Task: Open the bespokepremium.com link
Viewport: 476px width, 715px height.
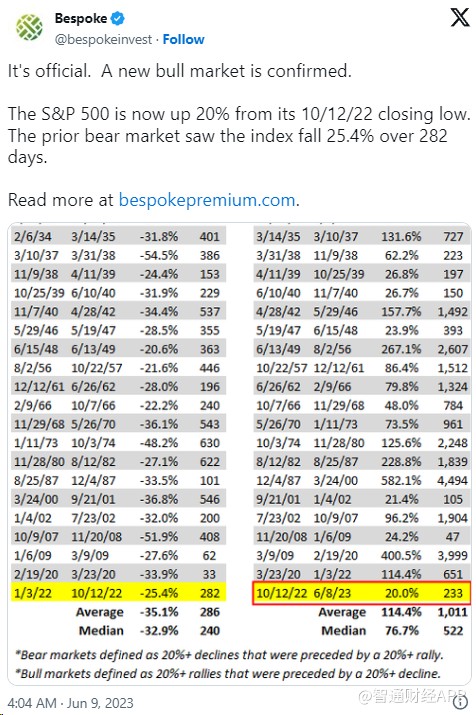Action: click(x=207, y=200)
